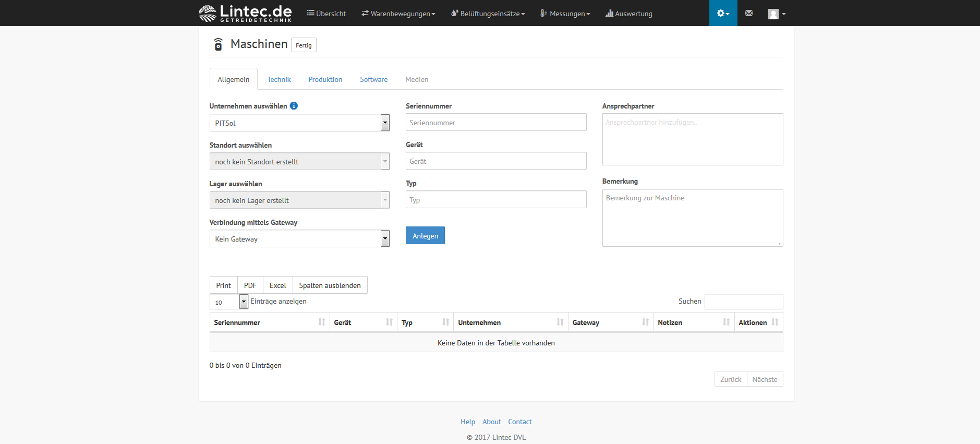Open the Warenbewegungen menu
This screenshot has width=980, height=444.
[398, 14]
